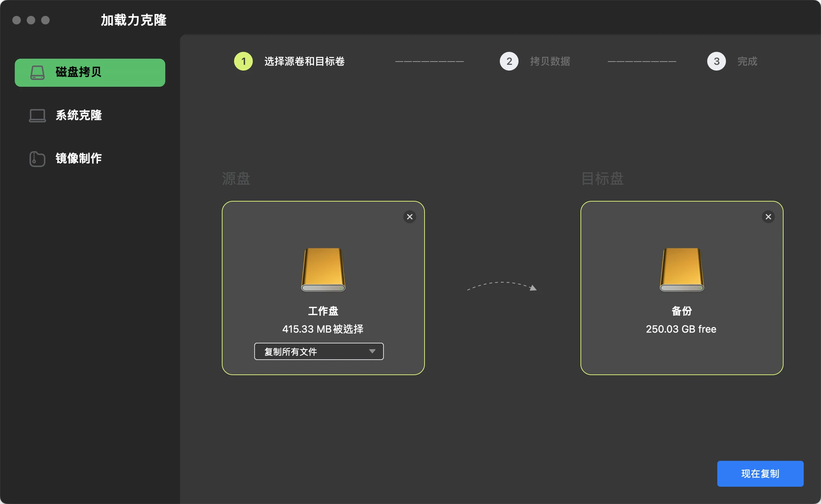
Task: Switch to the 系统克隆 section
Action: point(79,116)
